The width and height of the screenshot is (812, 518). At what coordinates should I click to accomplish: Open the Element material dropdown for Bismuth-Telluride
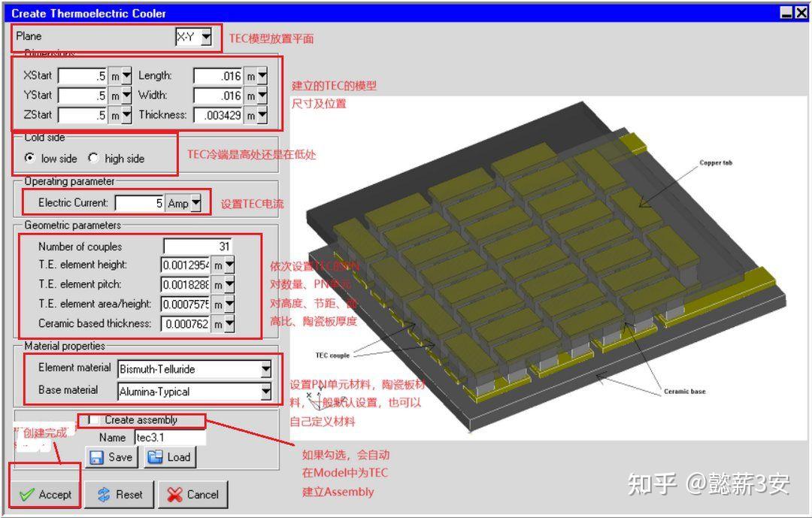point(265,369)
